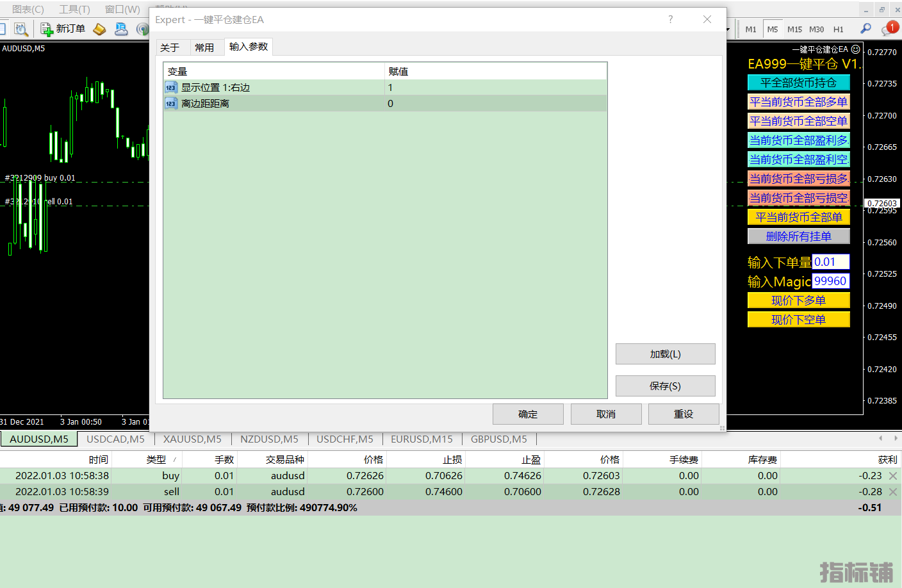902x588 pixels.
Task: Click the 加载(L) button
Action: (x=665, y=354)
